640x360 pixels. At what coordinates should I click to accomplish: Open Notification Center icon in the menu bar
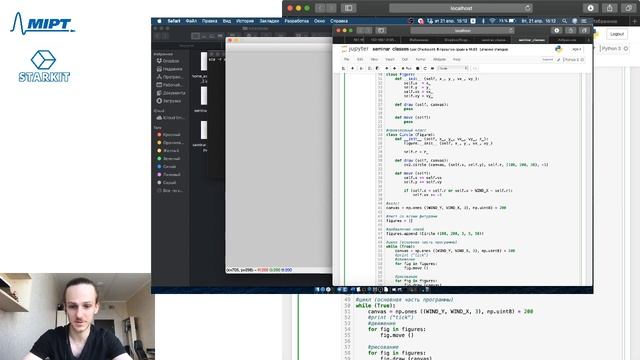click(x=584, y=21)
